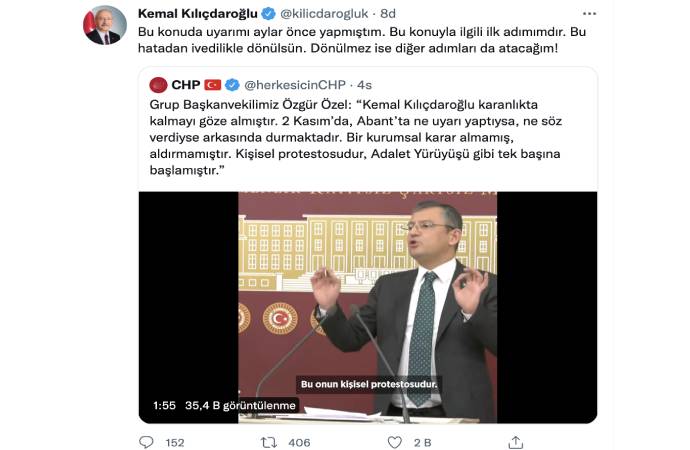Click the blue verified badge beside Kılıçdaroğlu
This screenshot has height=450, width=690.
point(268,14)
